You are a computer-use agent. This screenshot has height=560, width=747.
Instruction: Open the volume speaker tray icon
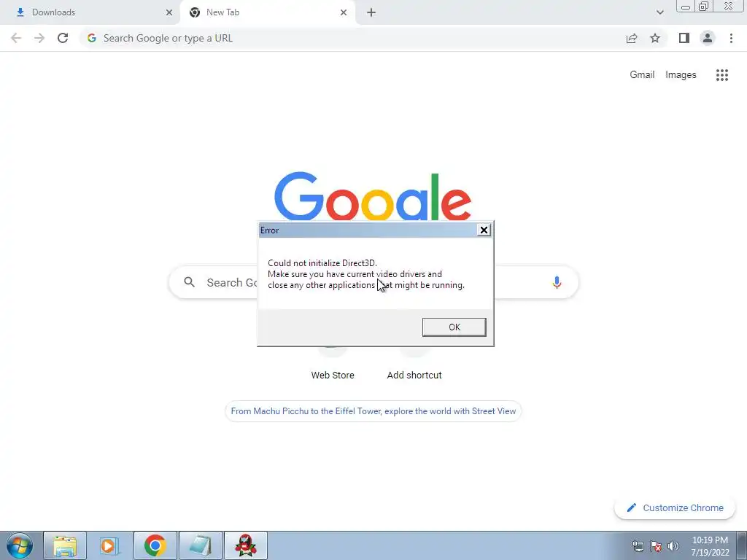tap(673, 546)
